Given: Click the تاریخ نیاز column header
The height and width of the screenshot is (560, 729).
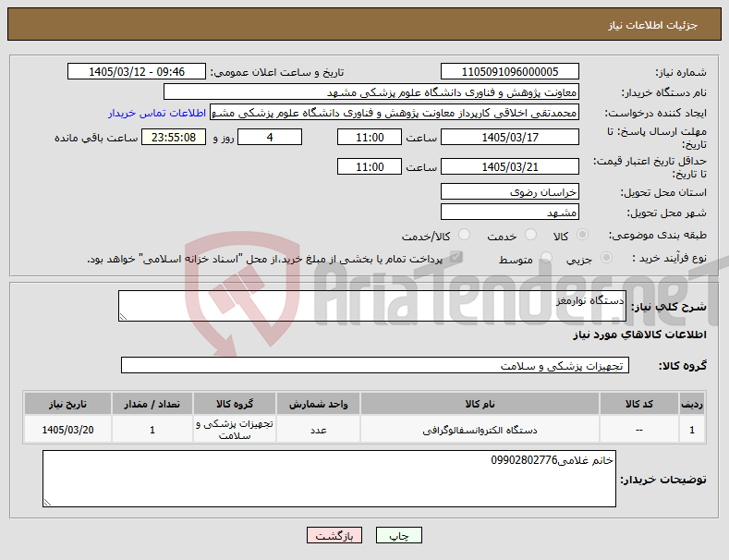Looking at the screenshot, I should pos(67,404).
